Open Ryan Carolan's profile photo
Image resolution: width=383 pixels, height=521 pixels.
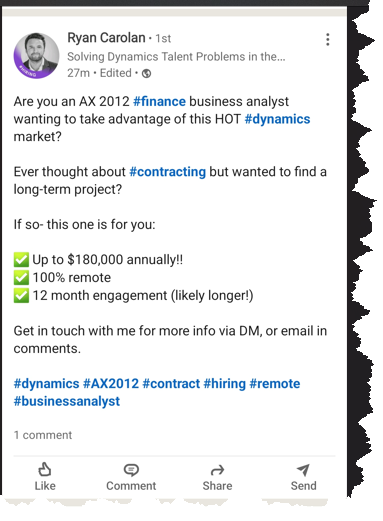click(36, 55)
